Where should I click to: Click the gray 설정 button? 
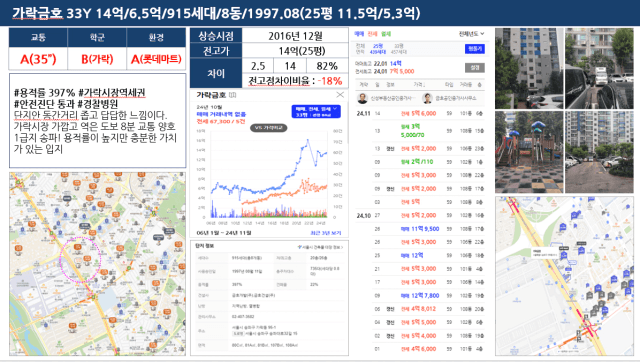475,67
